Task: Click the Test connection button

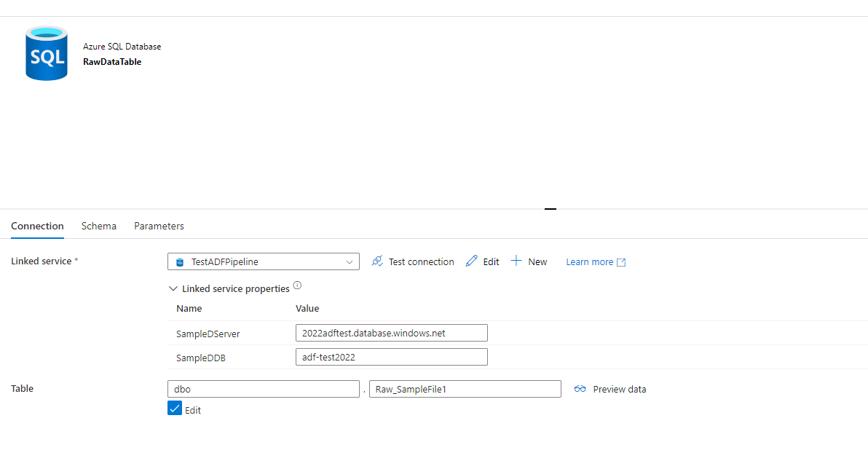Action: pyautogui.click(x=420, y=262)
